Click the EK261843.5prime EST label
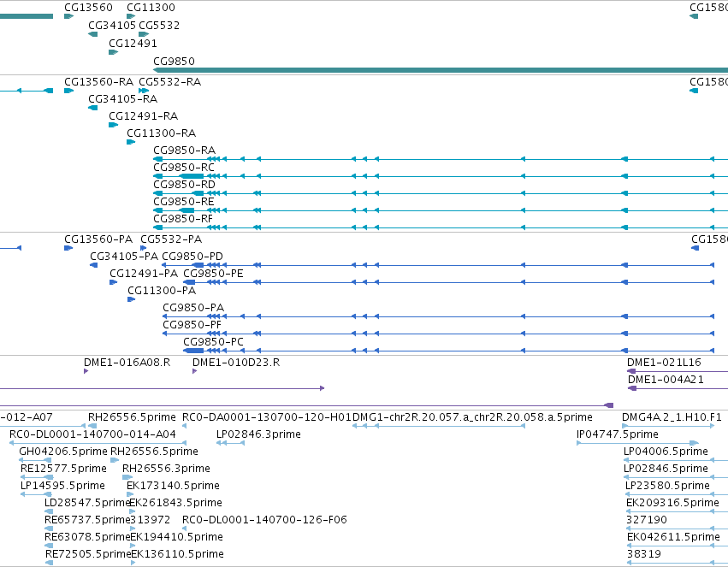The height and width of the screenshot is (567, 728). [x=176, y=504]
